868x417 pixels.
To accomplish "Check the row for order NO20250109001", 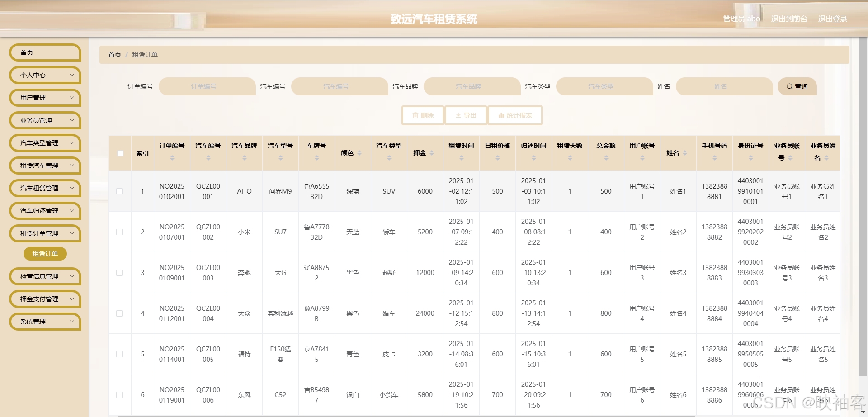I will [x=119, y=273].
